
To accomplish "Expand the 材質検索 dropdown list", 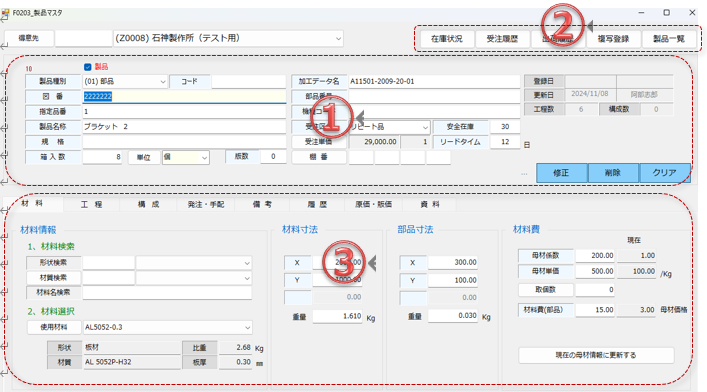I will tap(247, 278).
